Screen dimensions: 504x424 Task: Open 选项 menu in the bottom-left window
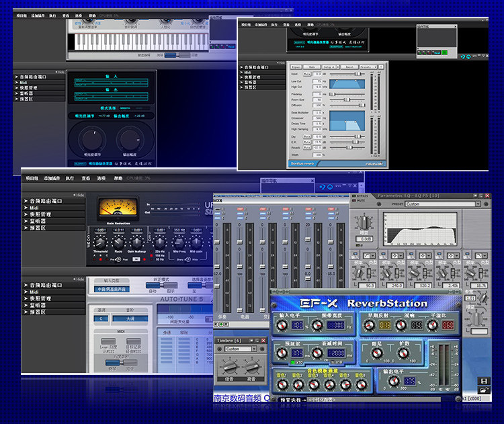(101, 178)
